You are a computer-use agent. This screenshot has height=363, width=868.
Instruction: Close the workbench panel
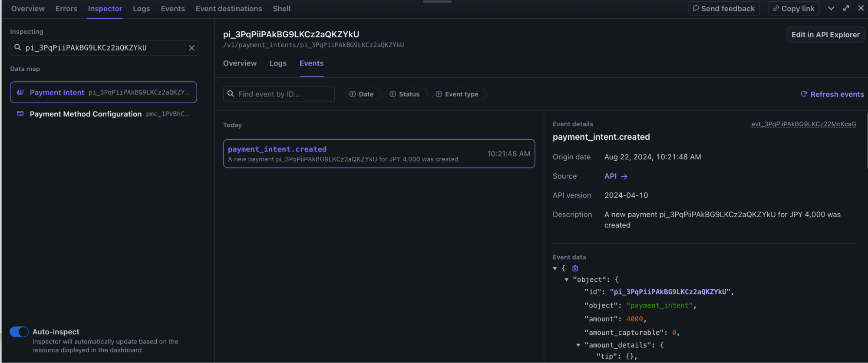coord(861,8)
